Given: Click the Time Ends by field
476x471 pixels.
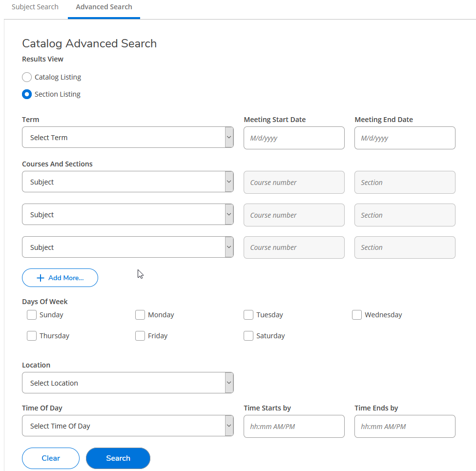Looking at the screenshot, I should (x=405, y=427).
